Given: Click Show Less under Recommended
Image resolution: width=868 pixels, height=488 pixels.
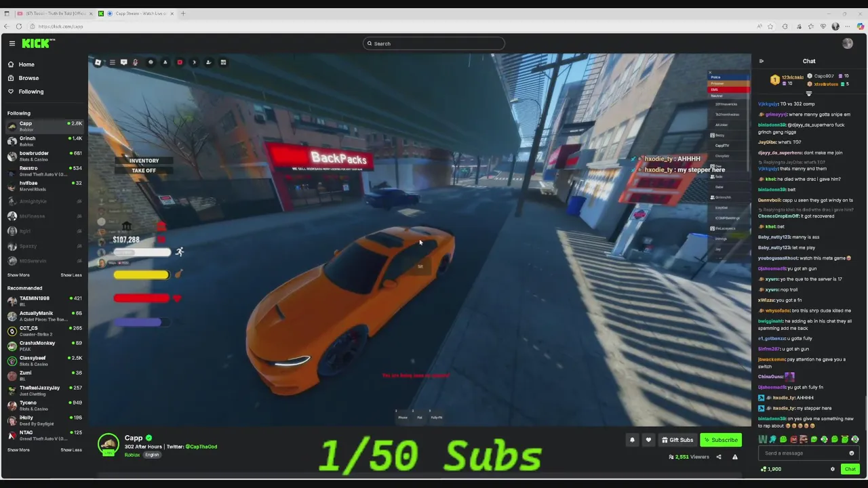Looking at the screenshot, I should point(71,450).
